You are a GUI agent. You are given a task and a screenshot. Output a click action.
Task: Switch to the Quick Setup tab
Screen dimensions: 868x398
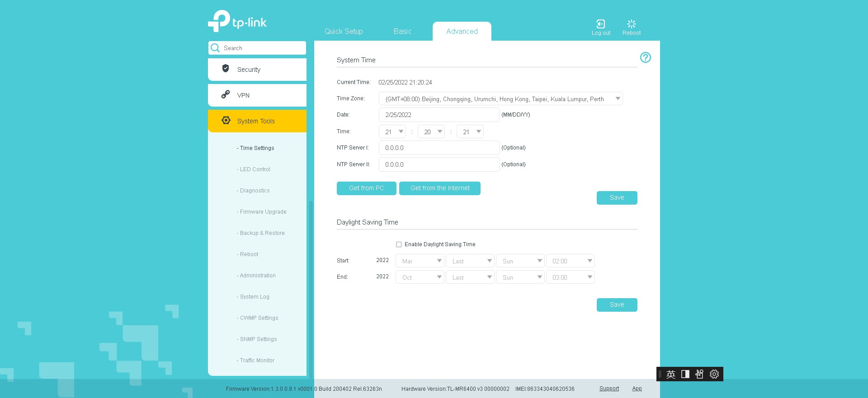[x=344, y=31]
